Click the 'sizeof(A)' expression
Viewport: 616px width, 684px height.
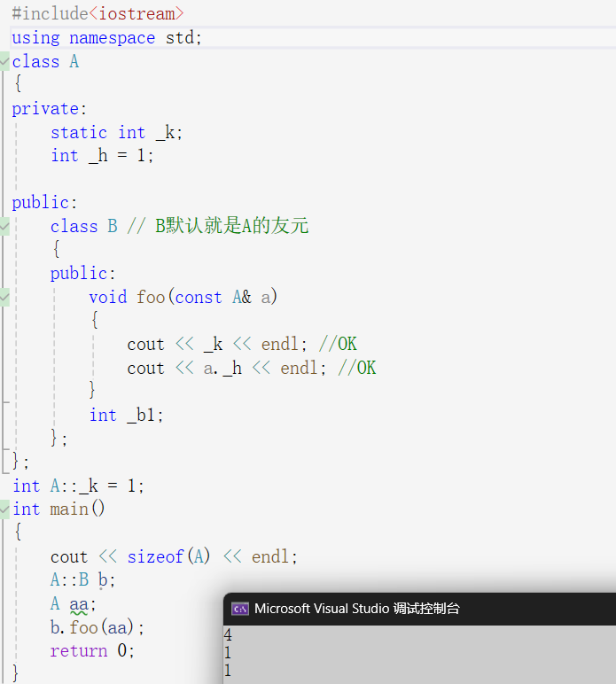coord(168,556)
